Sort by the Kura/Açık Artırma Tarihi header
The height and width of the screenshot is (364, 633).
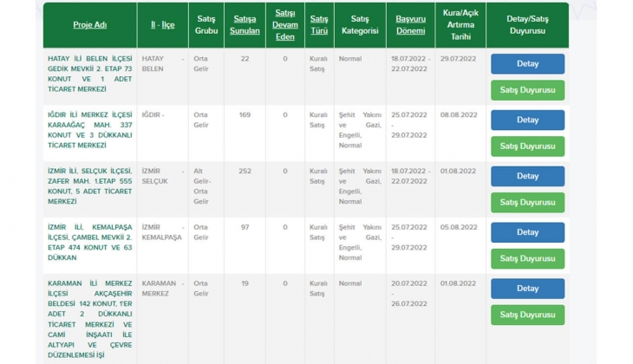pos(460,25)
